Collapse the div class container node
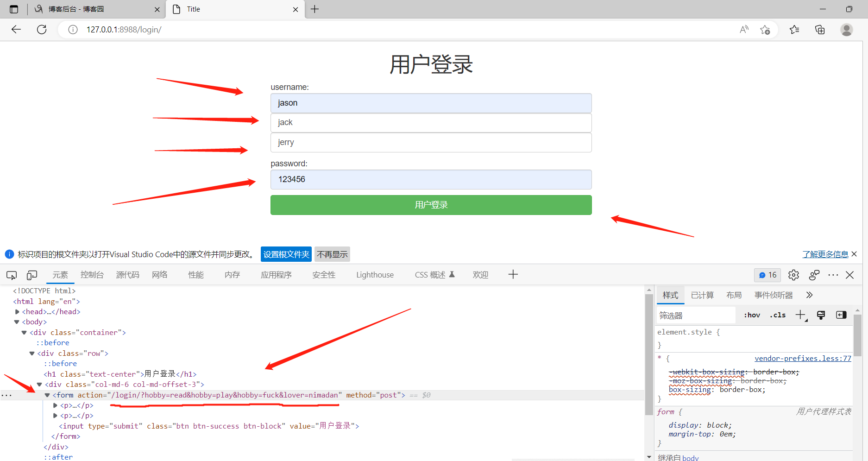 click(x=24, y=333)
